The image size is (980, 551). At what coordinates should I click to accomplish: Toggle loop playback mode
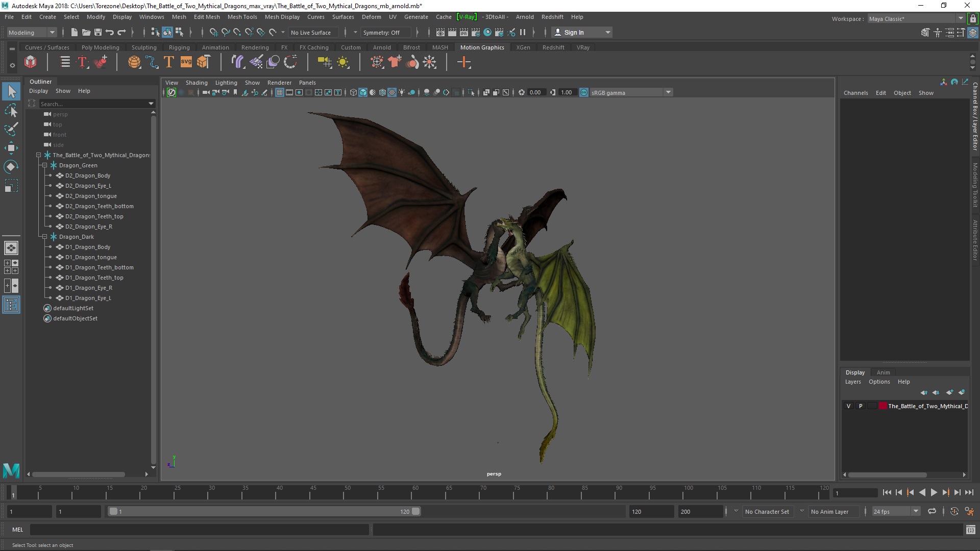932,511
